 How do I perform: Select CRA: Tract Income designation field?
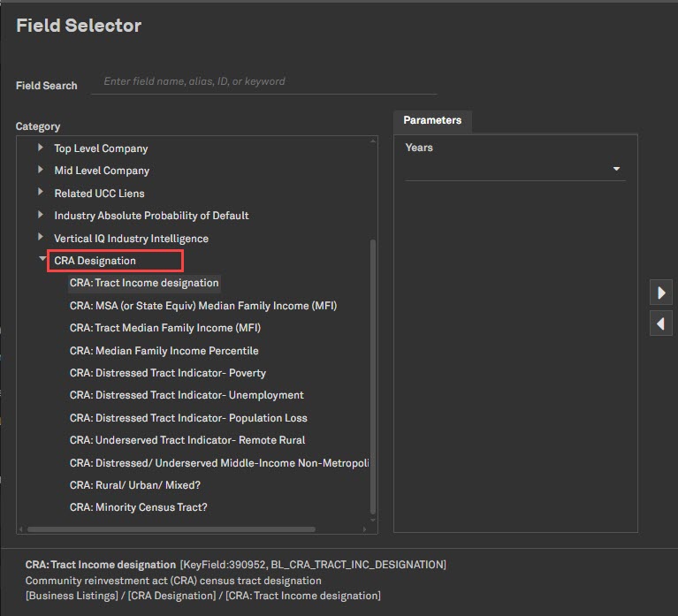[144, 283]
